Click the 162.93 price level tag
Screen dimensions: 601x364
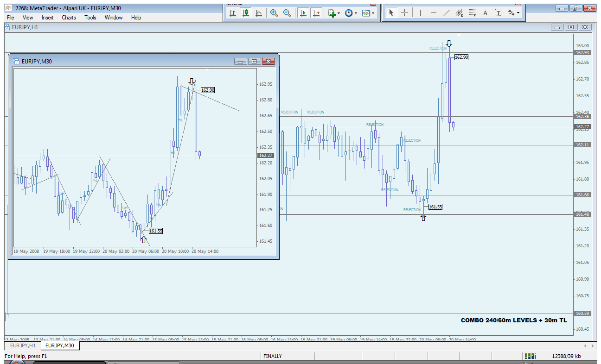coord(582,53)
